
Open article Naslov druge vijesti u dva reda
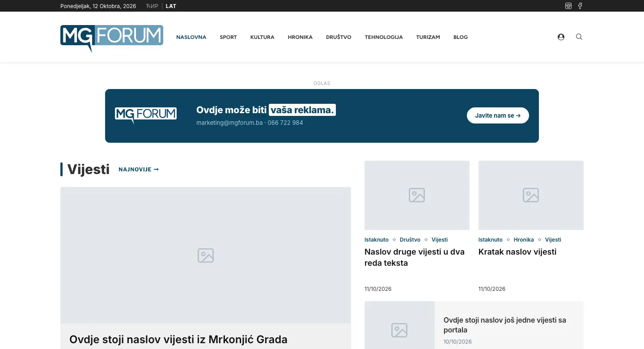[415, 257]
